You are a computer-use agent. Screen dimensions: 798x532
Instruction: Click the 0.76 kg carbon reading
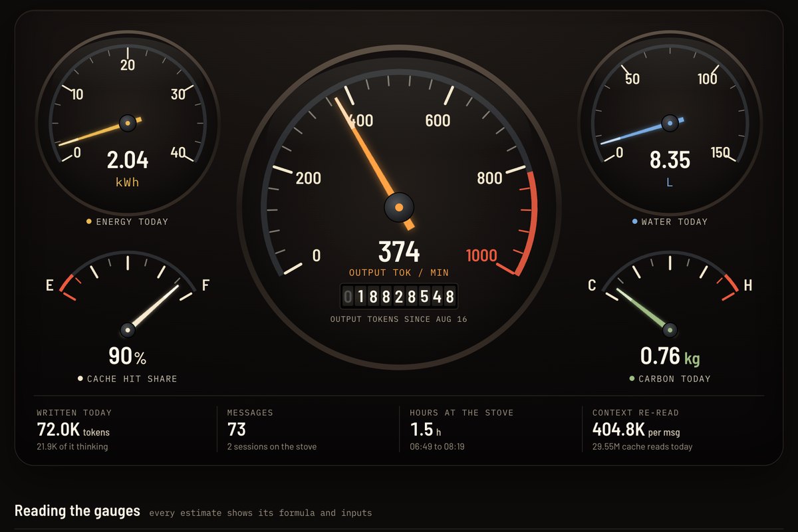[670, 356]
